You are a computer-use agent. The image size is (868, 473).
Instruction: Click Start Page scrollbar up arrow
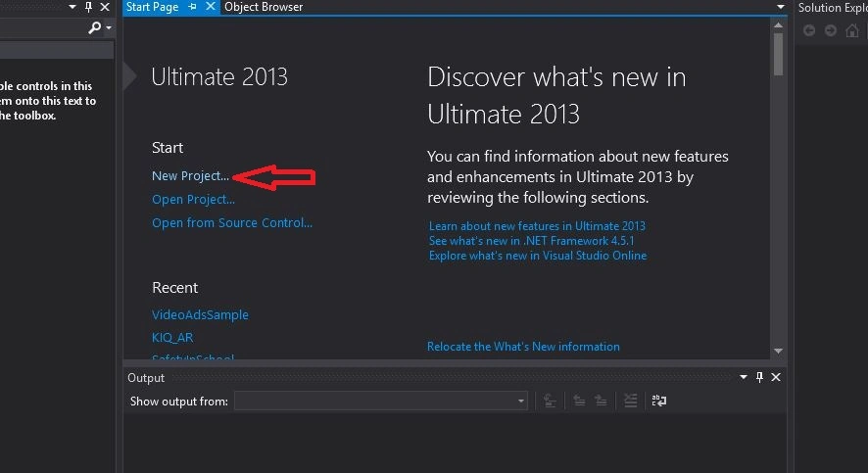778,24
